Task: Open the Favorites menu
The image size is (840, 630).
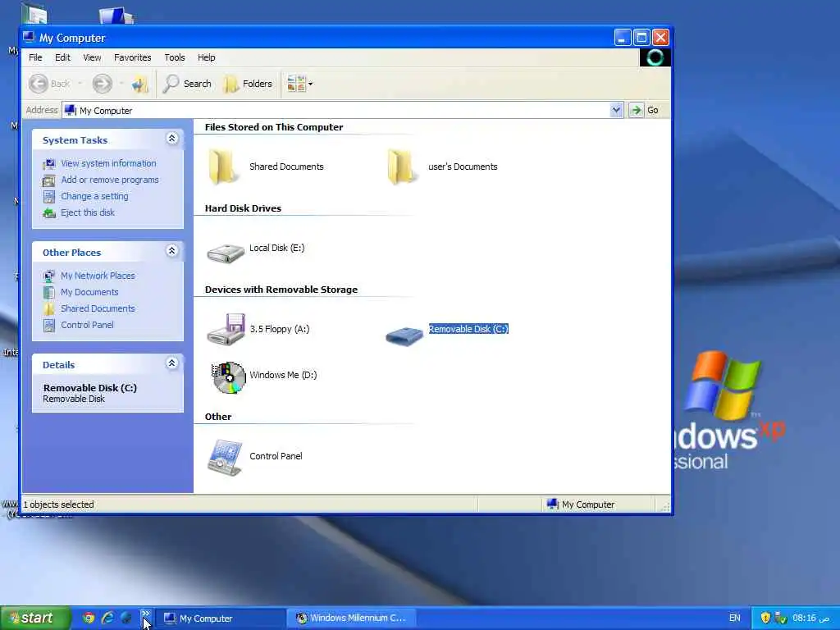Action: tap(132, 57)
